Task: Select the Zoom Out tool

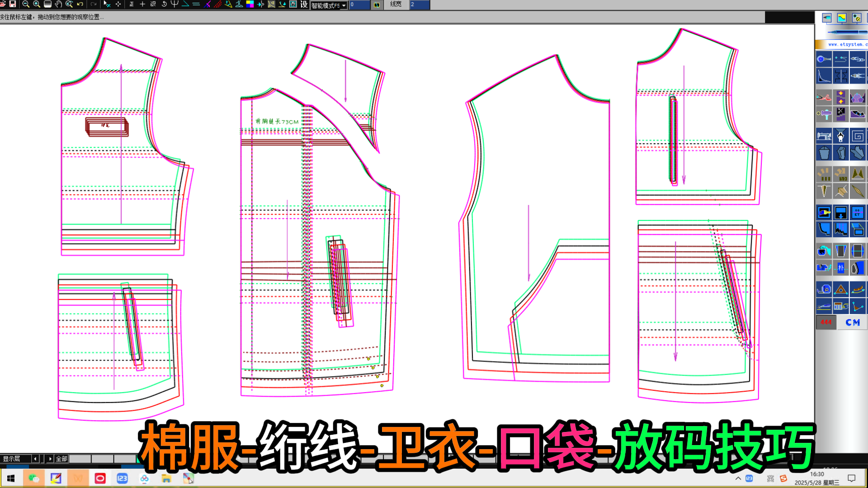Action: coord(25,5)
